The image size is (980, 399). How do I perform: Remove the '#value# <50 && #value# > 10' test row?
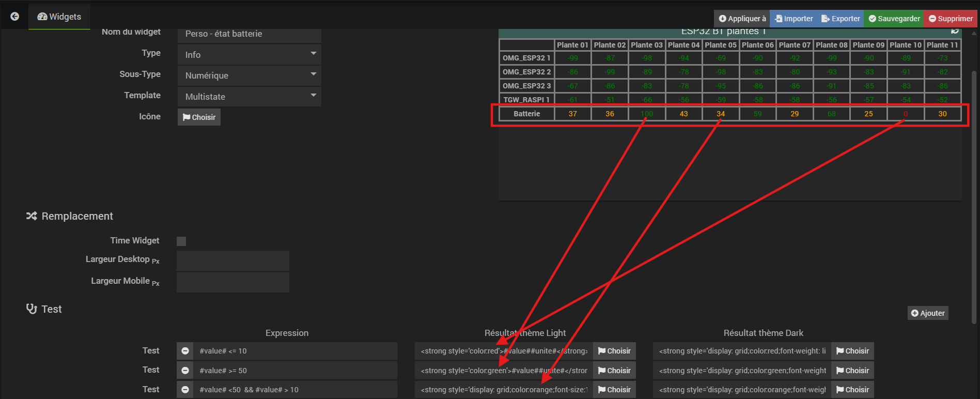(185, 390)
